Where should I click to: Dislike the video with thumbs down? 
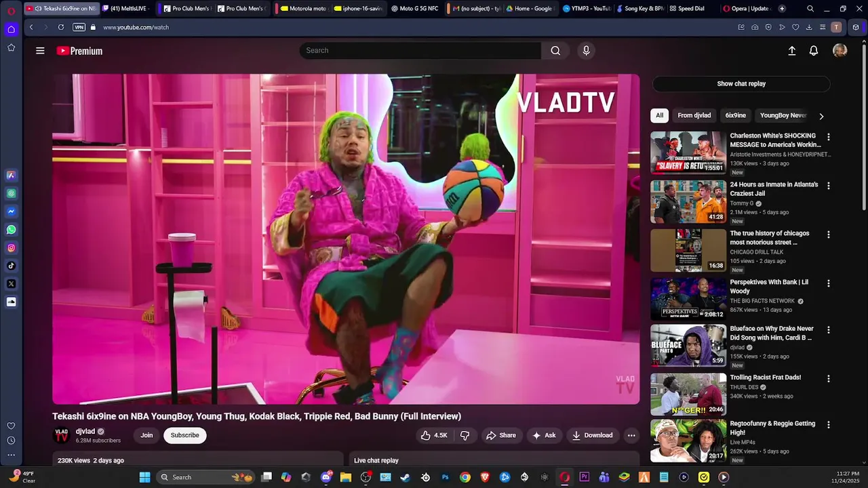click(x=465, y=435)
